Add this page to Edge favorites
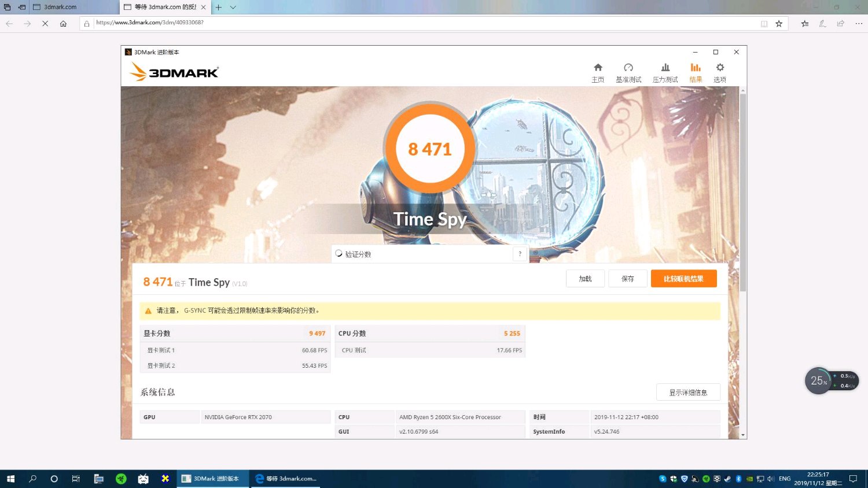This screenshot has width=868, height=488. (779, 24)
